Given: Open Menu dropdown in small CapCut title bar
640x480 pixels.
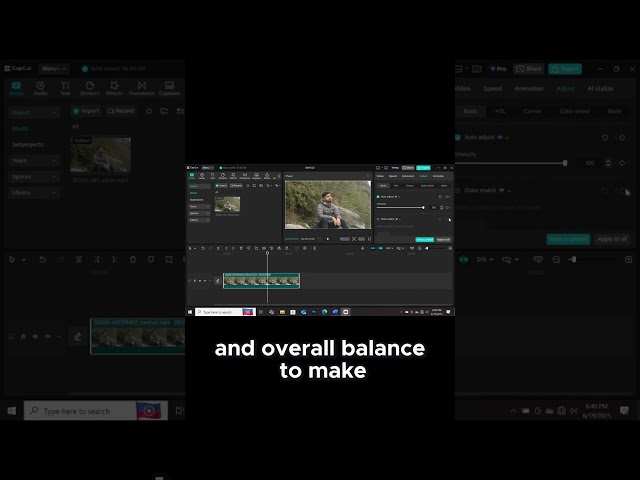Looking at the screenshot, I should [208, 168].
